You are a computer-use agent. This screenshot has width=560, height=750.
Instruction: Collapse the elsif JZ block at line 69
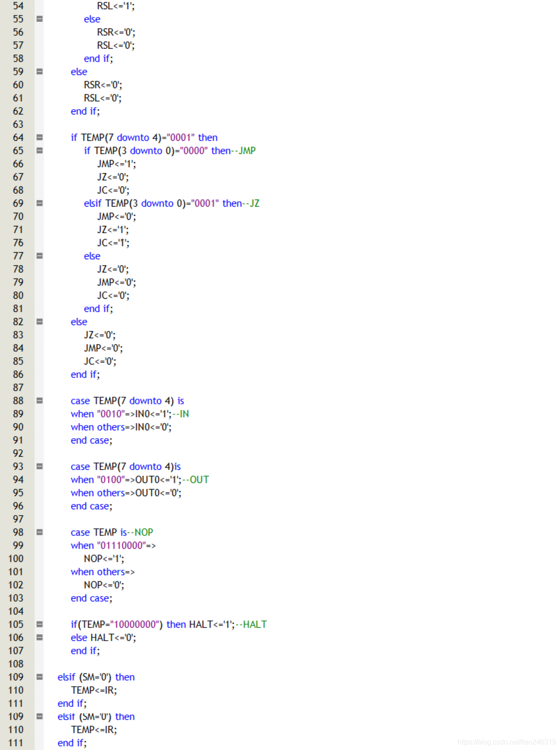tap(39, 203)
